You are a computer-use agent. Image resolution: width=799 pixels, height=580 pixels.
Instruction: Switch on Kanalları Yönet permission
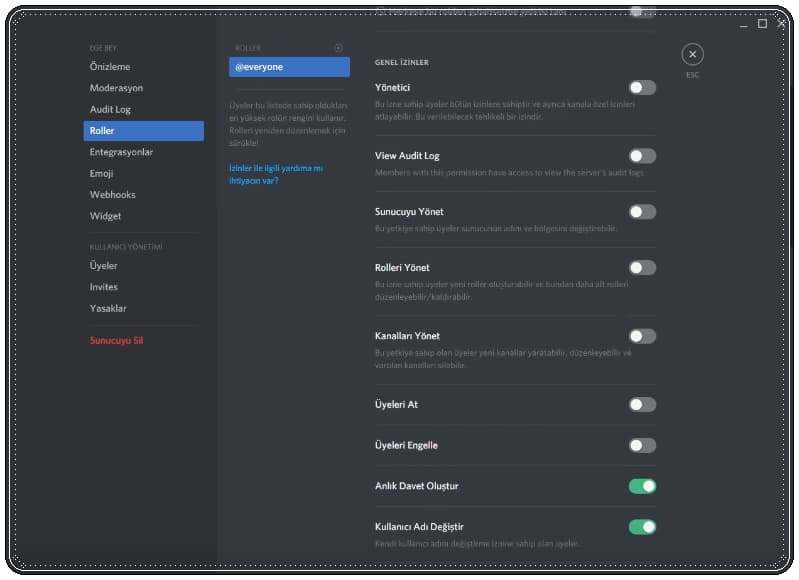tap(642, 336)
